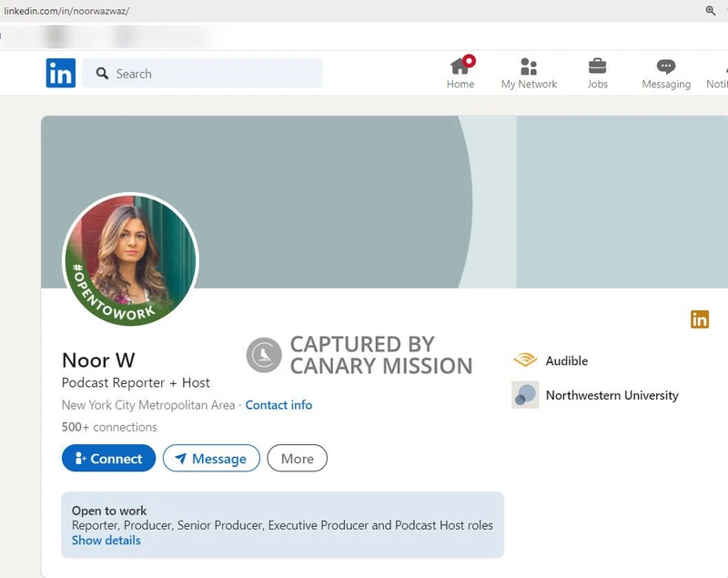Go to Jobs in navigation
The height and width of the screenshot is (578, 728).
pyautogui.click(x=597, y=73)
